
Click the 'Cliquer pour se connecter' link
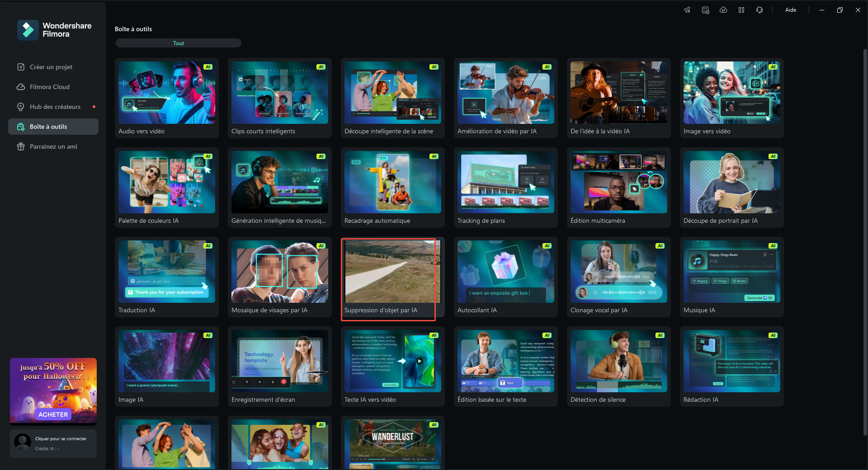click(61, 439)
